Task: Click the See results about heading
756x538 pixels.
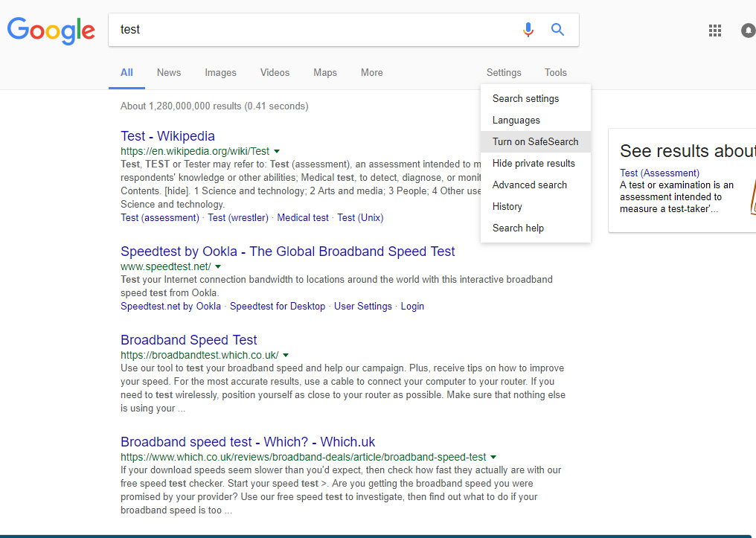Action: coord(688,151)
